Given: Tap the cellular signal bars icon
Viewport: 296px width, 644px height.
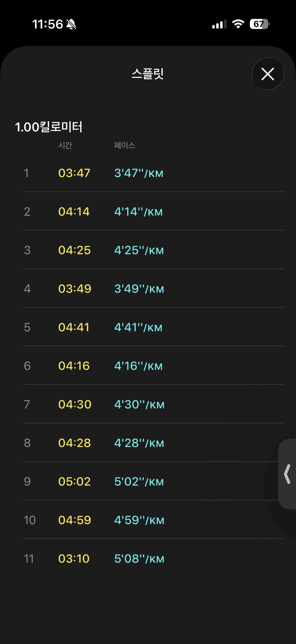Looking at the screenshot, I should click(x=219, y=24).
